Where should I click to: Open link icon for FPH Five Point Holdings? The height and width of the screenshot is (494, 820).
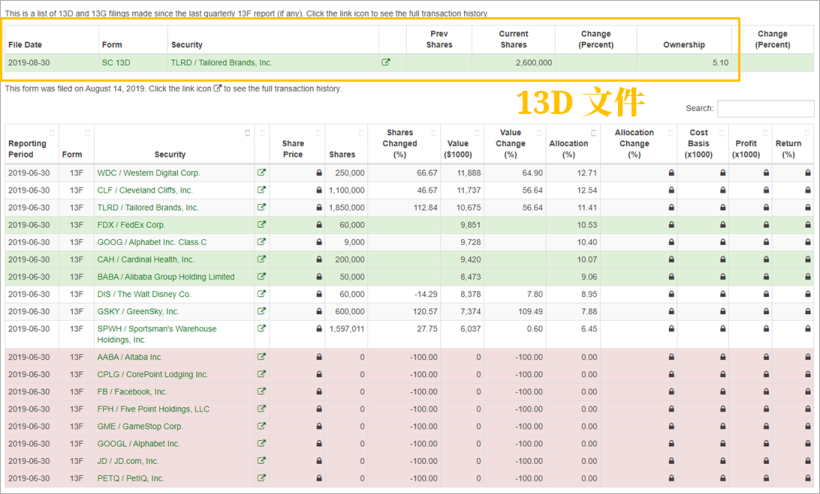pyautogui.click(x=261, y=408)
